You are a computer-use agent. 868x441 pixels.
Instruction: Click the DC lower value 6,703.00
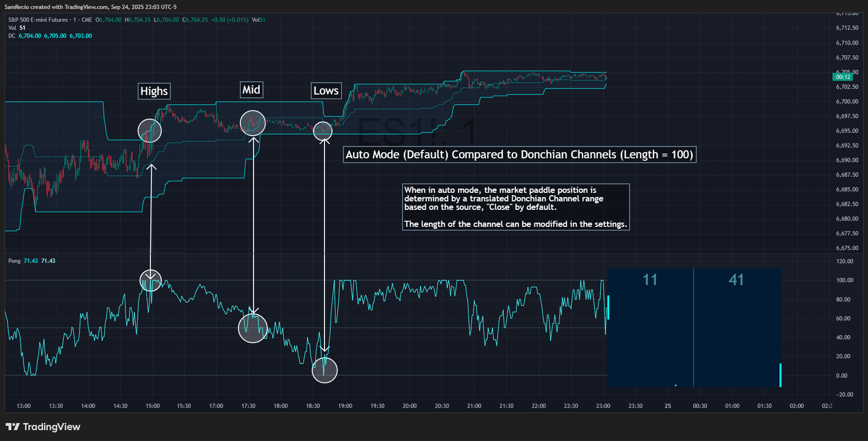(x=81, y=36)
